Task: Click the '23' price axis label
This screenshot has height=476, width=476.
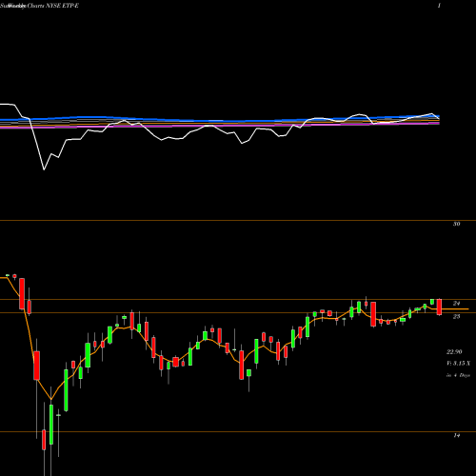Action: 456,316
